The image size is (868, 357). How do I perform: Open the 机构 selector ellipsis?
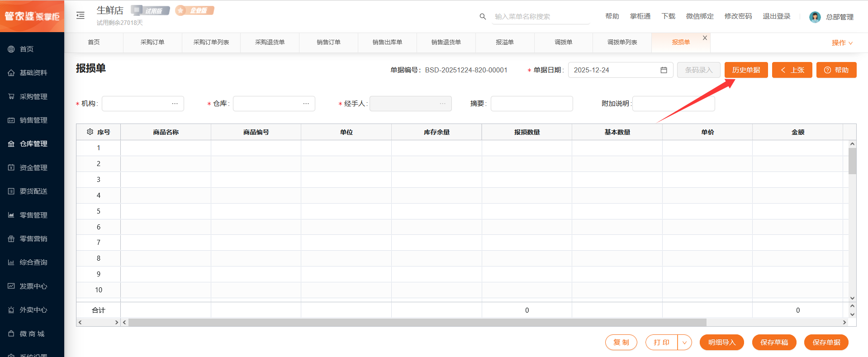point(175,104)
